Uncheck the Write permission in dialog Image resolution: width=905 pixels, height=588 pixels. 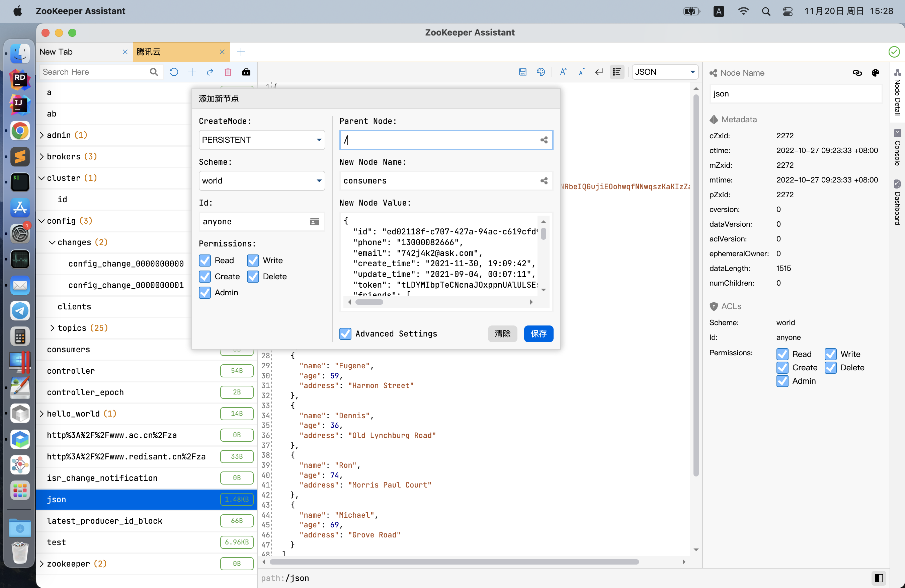pos(253,260)
